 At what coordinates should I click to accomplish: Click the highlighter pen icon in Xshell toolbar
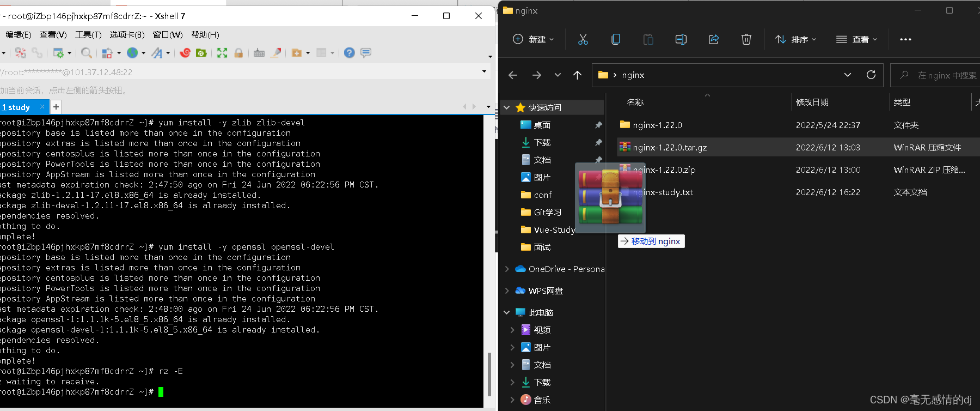click(x=276, y=53)
